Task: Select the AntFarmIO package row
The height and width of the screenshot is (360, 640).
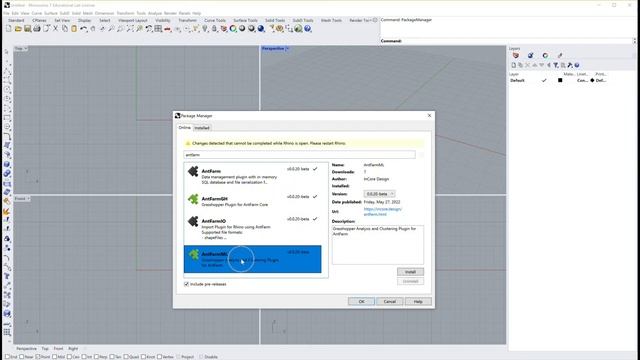Action: click(253, 229)
